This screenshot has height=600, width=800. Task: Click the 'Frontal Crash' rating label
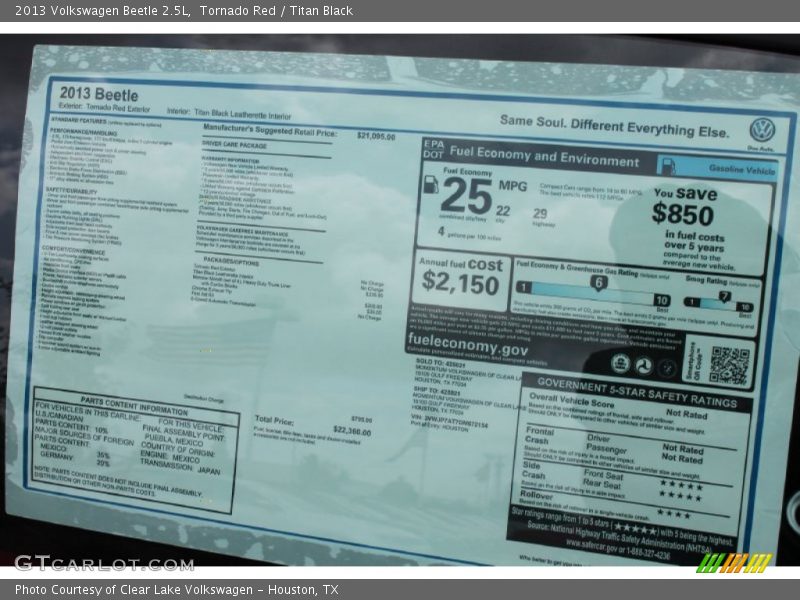[539, 435]
